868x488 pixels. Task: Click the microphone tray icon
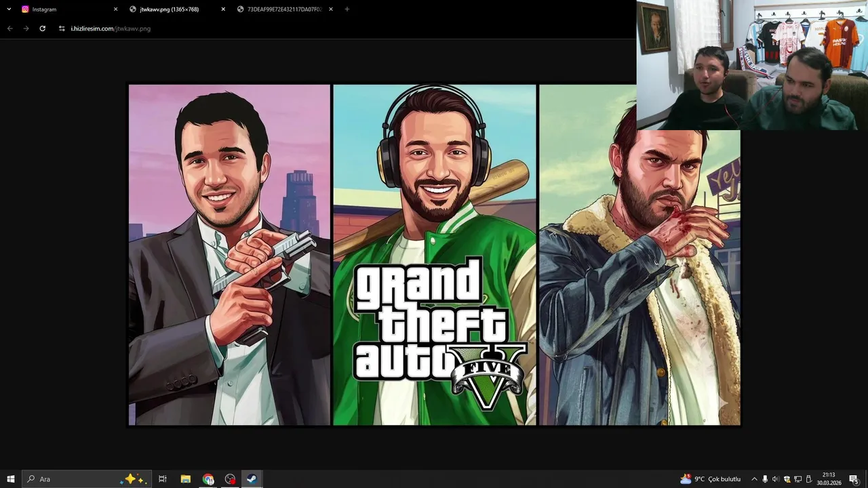[765, 479]
